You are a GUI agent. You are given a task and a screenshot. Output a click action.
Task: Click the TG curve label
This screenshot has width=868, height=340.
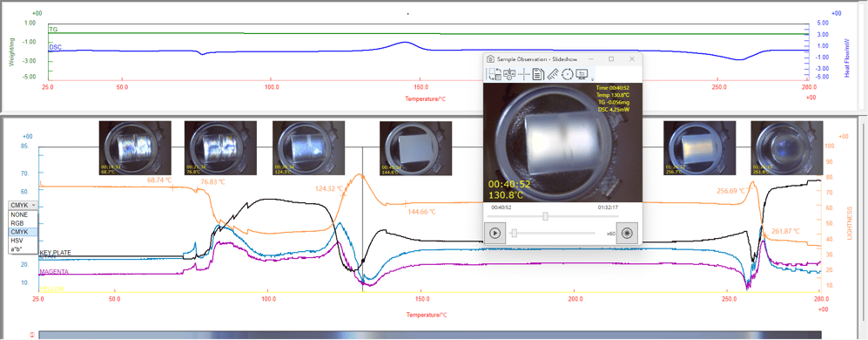(x=53, y=29)
